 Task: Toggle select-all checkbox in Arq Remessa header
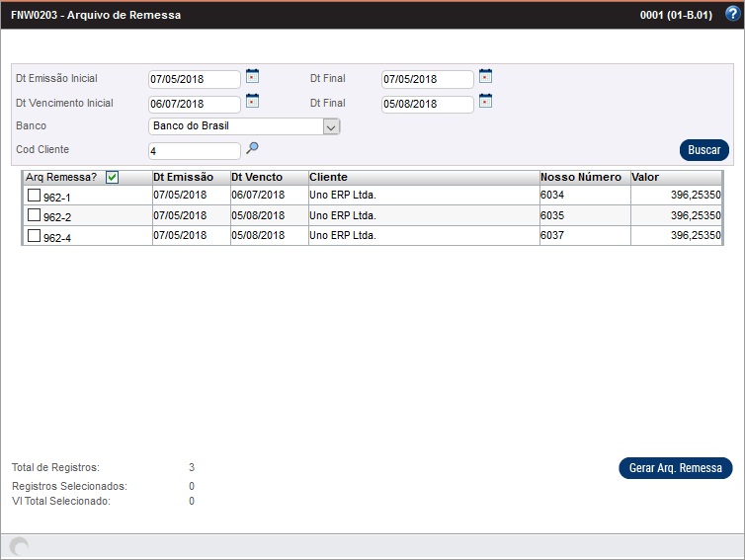pos(113,178)
